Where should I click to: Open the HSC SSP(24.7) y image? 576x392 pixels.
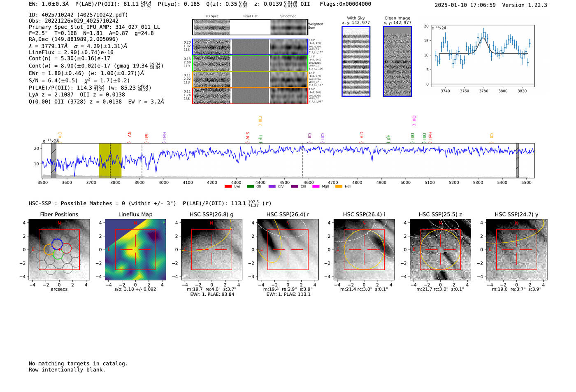pyautogui.click(x=517, y=250)
